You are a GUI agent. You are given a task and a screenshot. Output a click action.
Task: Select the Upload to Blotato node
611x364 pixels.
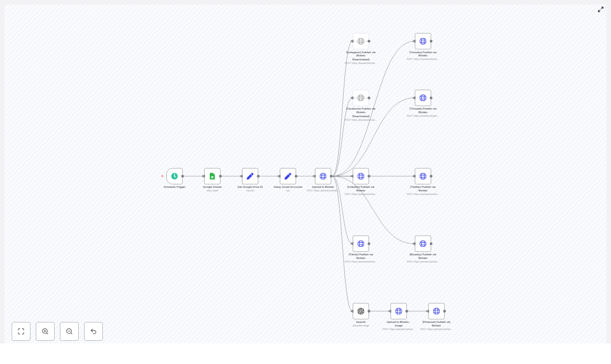click(x=323, y=176)
